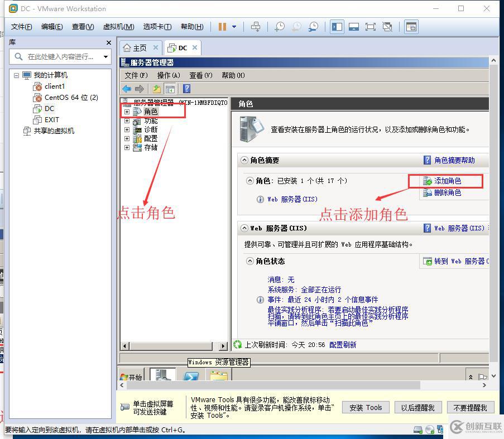
Task: Open Windows Explorer folder taskbar icon
Action: [x=219, y=376]
